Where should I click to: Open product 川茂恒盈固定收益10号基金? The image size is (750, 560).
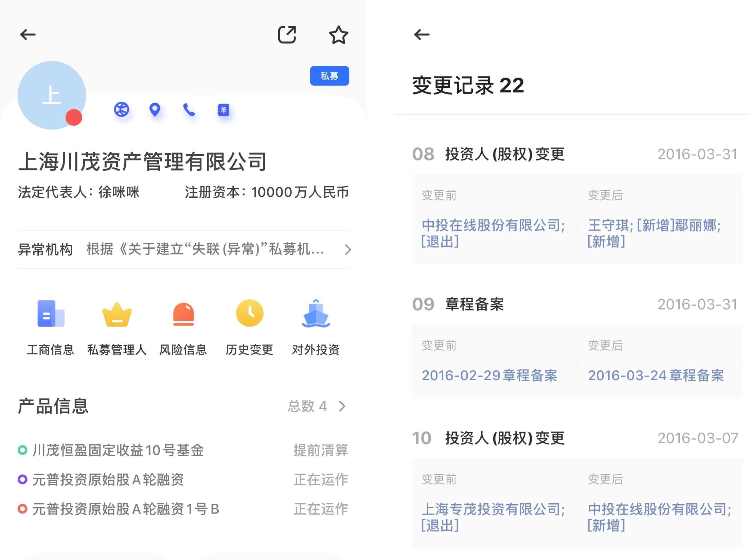118,450
